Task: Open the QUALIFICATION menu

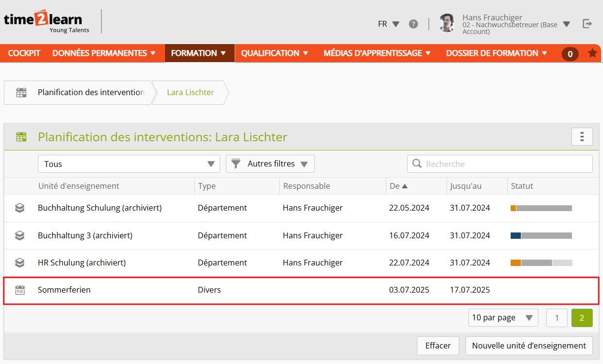Action: [275, 53]
